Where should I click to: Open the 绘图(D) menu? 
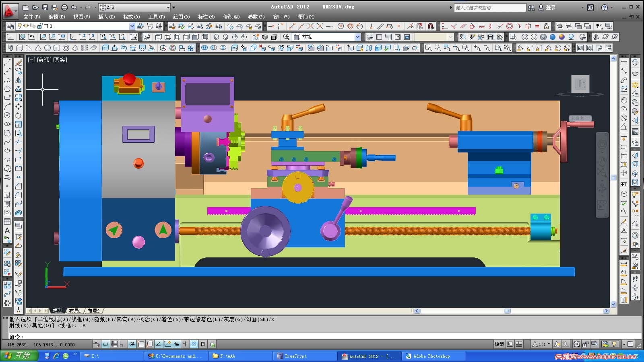coord(181,17)
